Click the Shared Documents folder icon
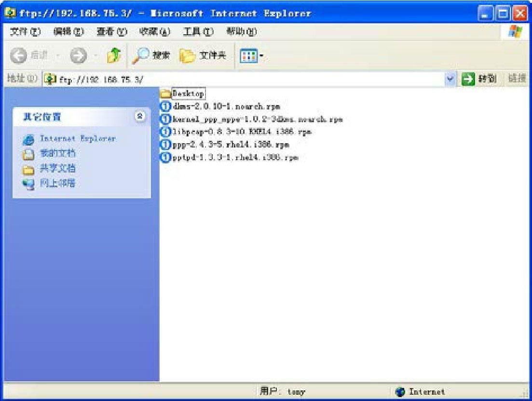532x401 pixels. click(x=28, y=169)
